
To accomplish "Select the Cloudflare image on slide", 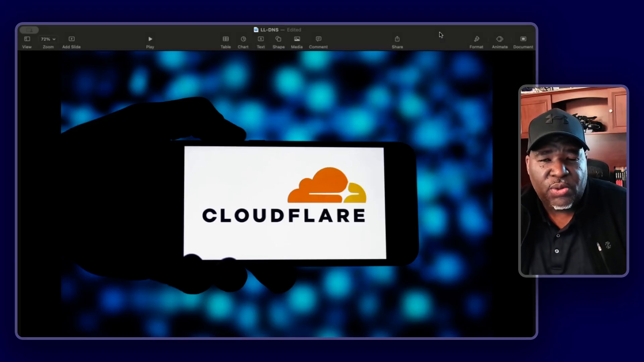I will tap(276, 194).
